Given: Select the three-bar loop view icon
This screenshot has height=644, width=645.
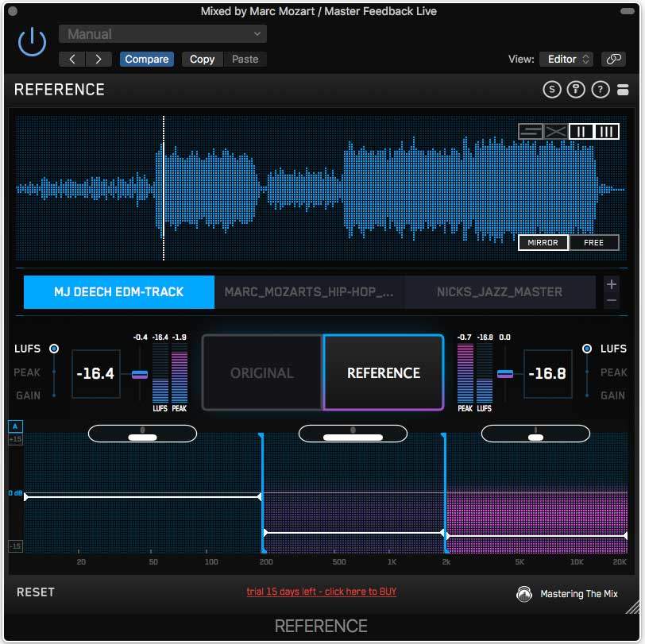Looking at the screenshot, I should (606, 131).
